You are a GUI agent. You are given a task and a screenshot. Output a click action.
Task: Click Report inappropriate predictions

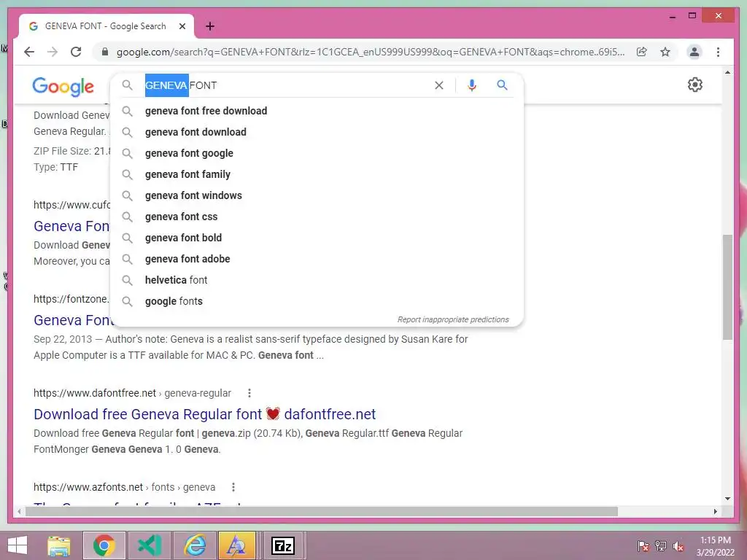[x=453, y=319]
